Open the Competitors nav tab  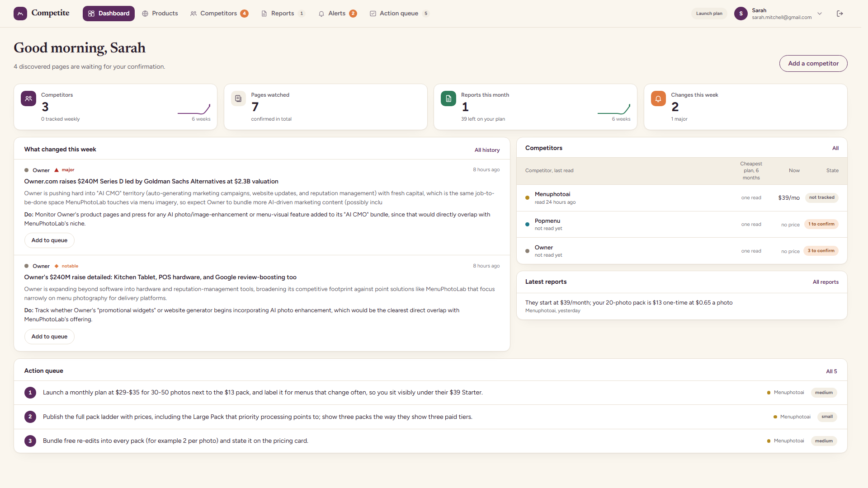tap(219, 14)
